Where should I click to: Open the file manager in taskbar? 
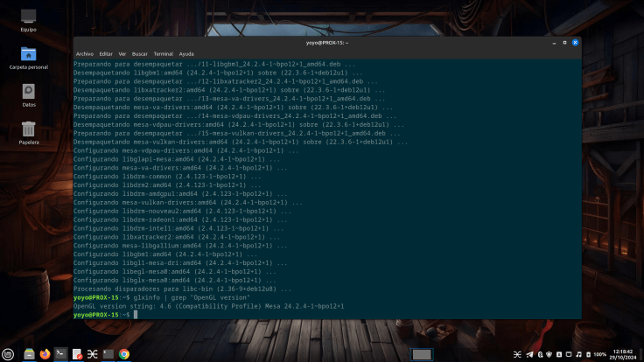click(29, 354)
